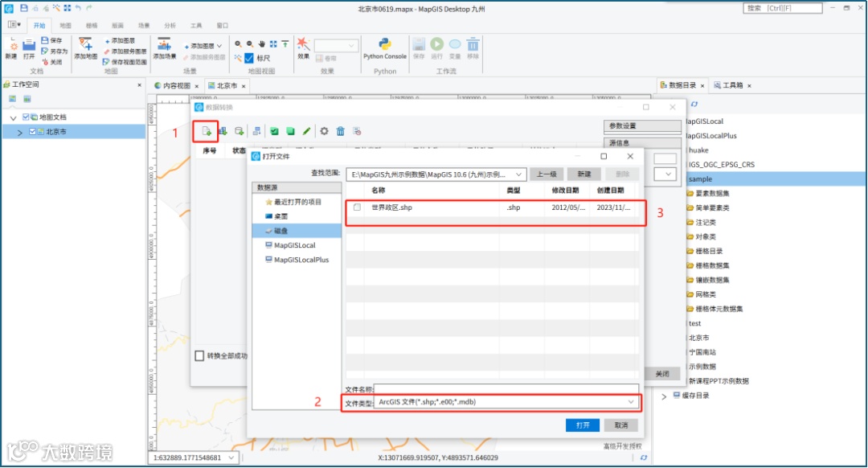This screenshot has width=868, height=468.
Task: Select the zoom out magnifier tool
Action: 250,43
